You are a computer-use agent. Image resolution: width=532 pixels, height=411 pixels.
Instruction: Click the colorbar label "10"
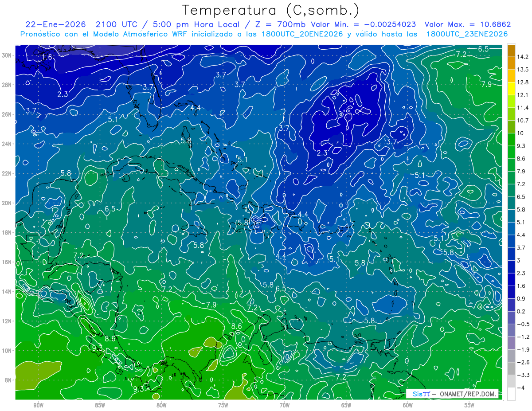click(x=520, y=133)
